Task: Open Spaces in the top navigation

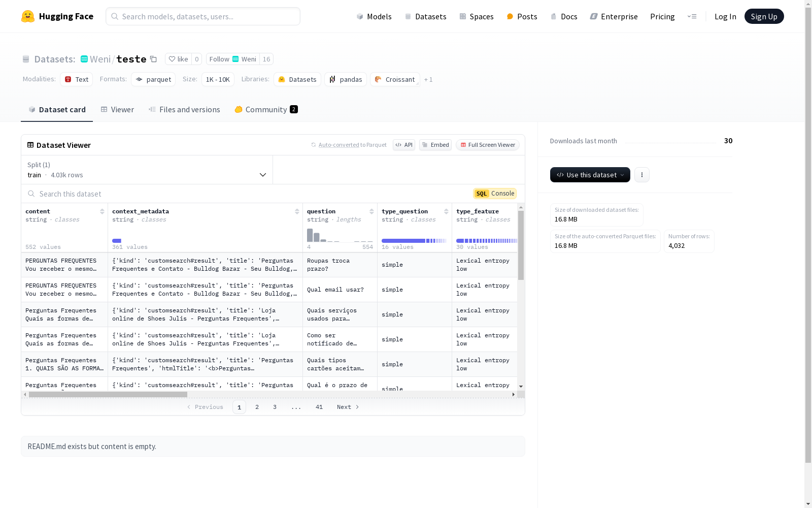Action: [x=477, y=16]
